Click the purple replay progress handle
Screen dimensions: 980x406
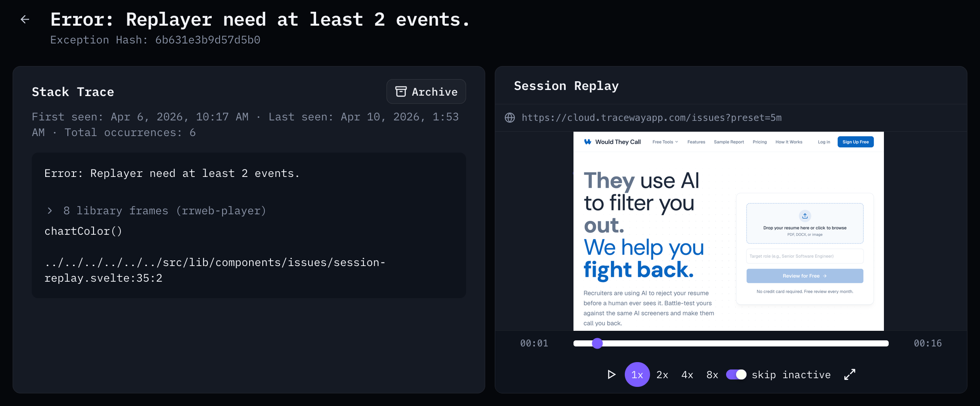point(597,343)
